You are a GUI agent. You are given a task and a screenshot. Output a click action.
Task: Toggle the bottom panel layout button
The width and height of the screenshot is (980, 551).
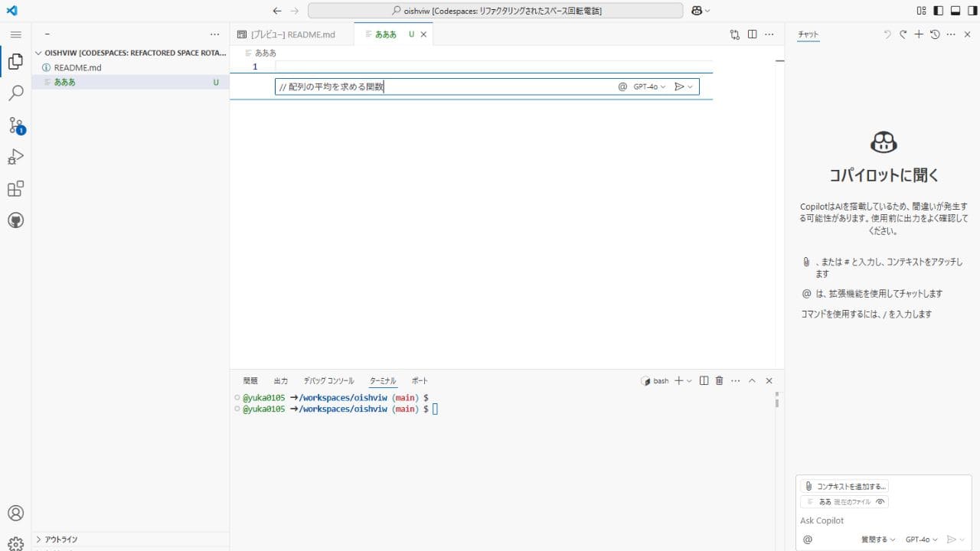(954, 11)
